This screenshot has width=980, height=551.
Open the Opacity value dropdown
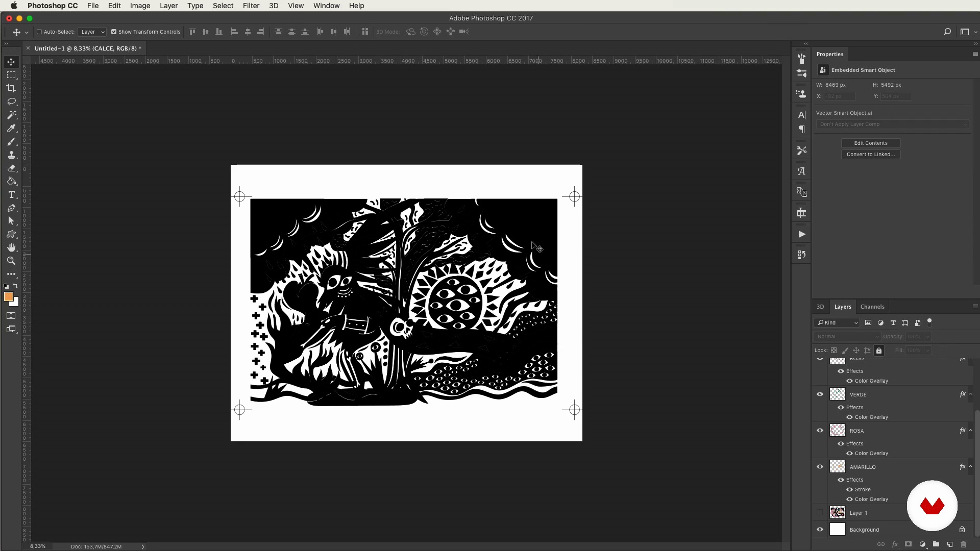click(928, 337)
